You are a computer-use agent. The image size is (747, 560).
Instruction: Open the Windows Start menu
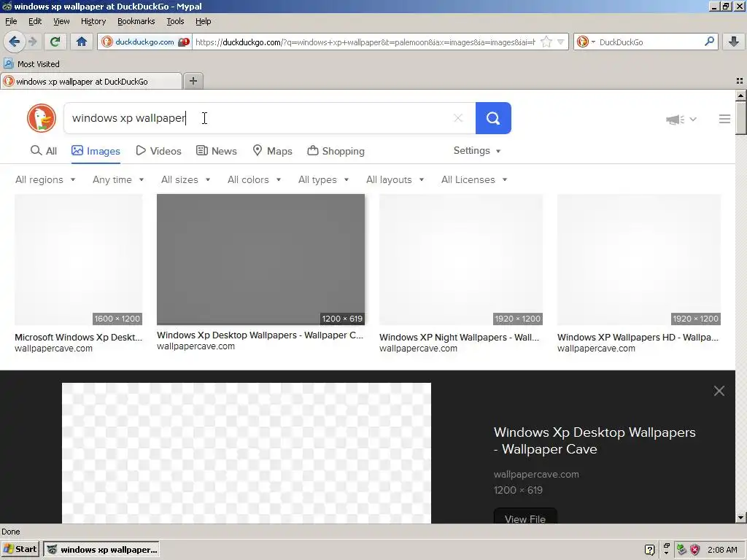click(x=20, y=550)
